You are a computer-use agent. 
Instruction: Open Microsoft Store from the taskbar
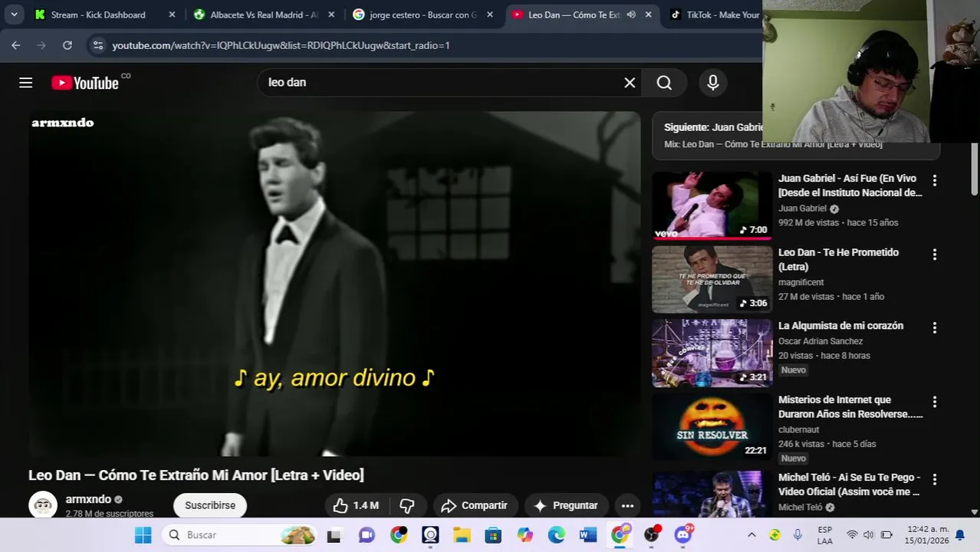pos(493,535)
